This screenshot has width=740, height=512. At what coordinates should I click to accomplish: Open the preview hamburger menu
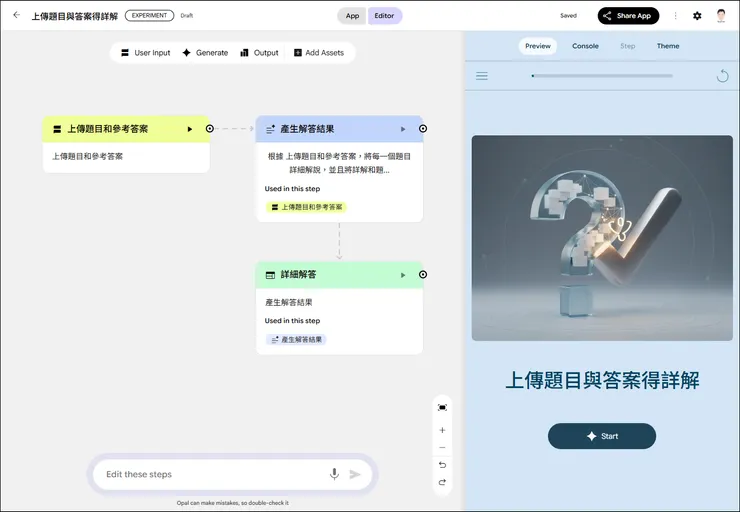coord(482,76)
